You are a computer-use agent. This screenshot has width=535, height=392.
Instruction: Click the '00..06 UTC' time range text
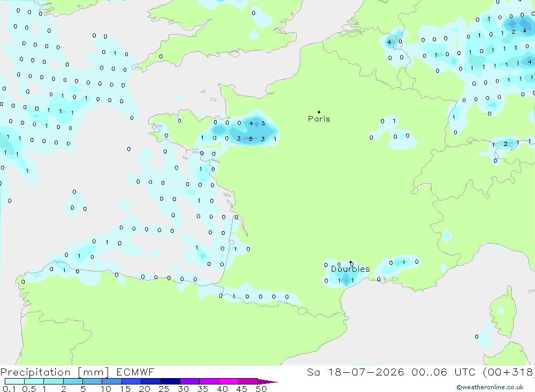(x=444, y=372)
